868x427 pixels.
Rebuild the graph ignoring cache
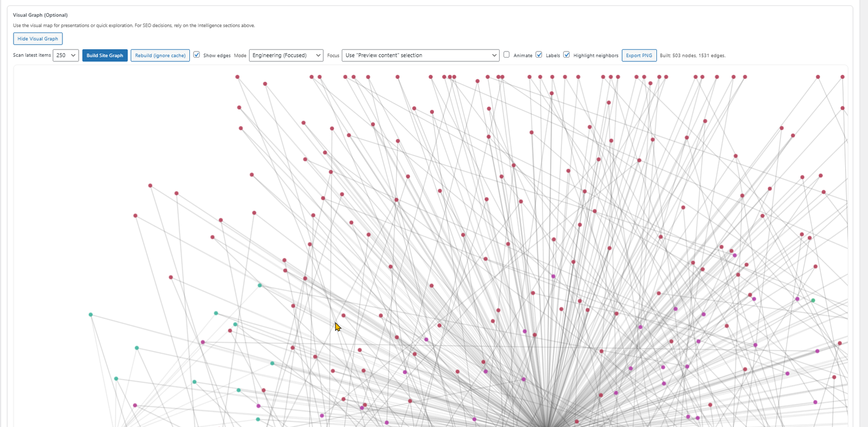coord(160,55)
